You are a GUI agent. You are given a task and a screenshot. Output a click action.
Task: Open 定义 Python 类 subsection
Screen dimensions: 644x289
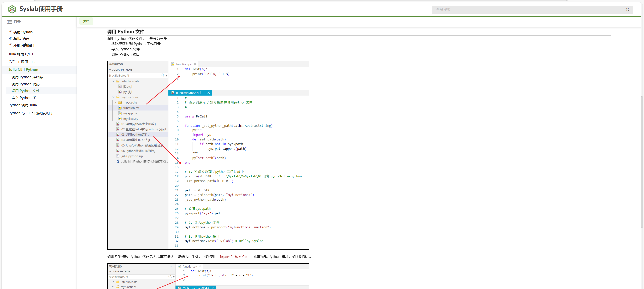coord(24,98)
